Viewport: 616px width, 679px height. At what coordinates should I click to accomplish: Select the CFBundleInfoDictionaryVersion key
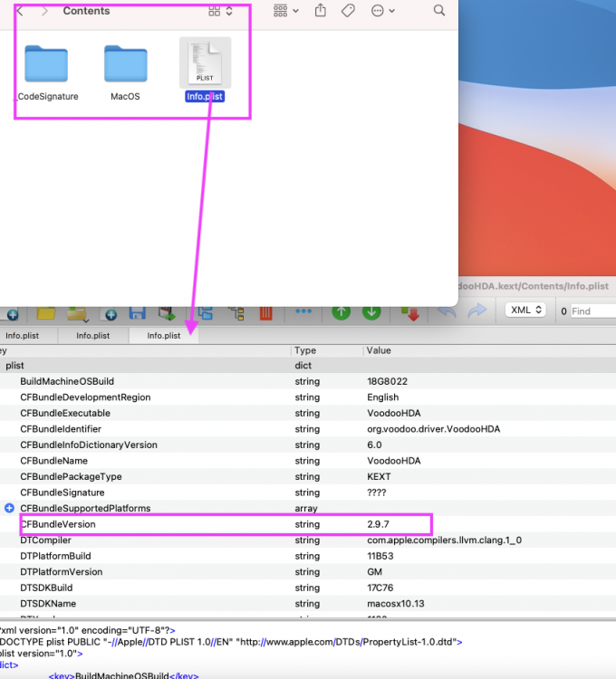coord(89,445)
